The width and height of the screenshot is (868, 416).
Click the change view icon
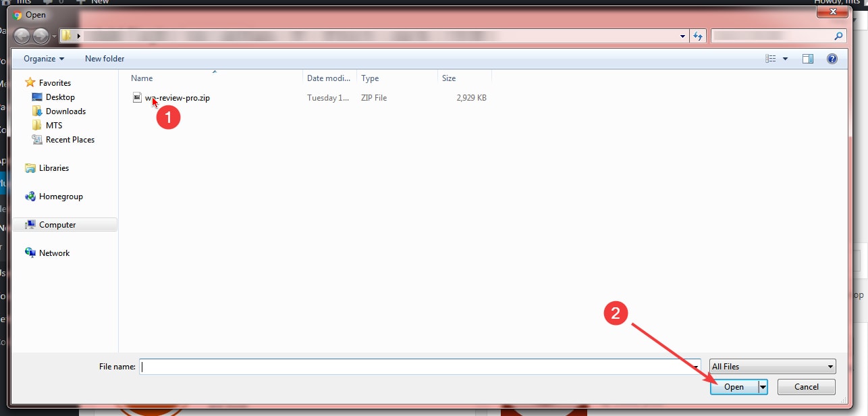click(771, 59)
